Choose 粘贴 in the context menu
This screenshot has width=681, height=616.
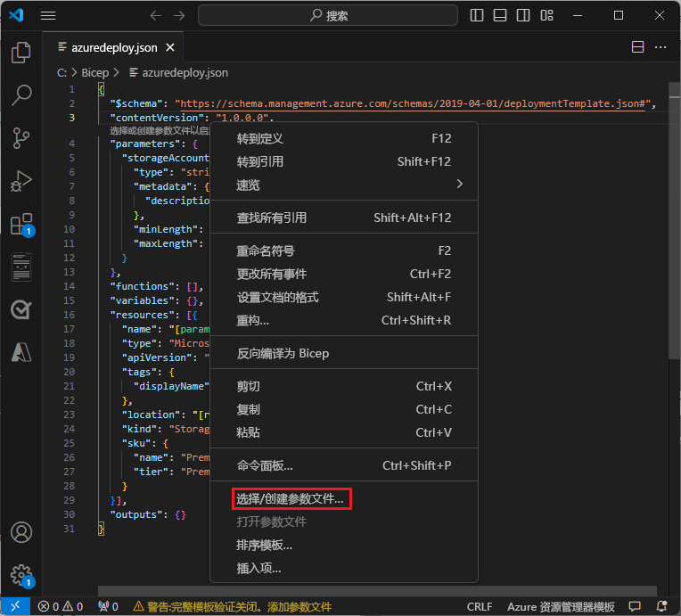[344, 432]
